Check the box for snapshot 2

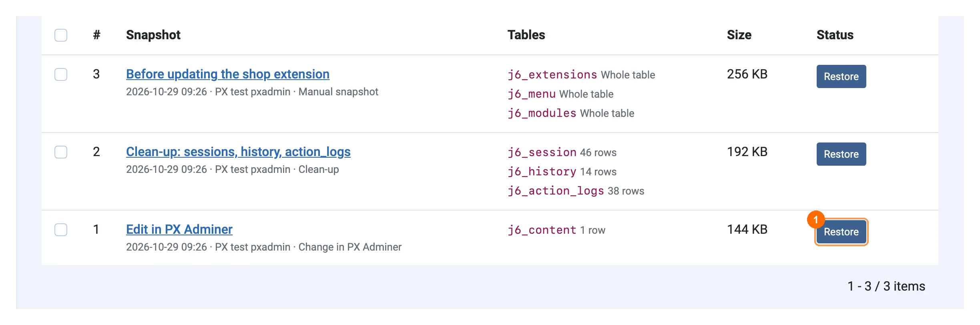point(61,152)
